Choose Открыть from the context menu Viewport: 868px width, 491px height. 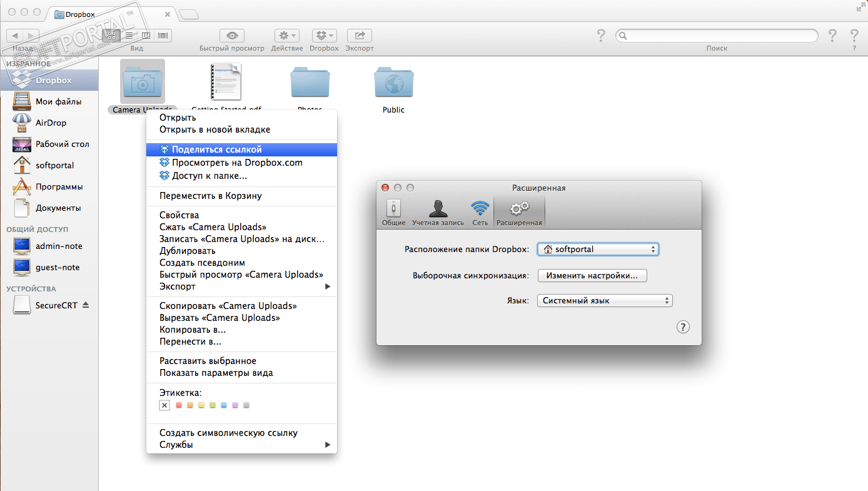point(241,118)
